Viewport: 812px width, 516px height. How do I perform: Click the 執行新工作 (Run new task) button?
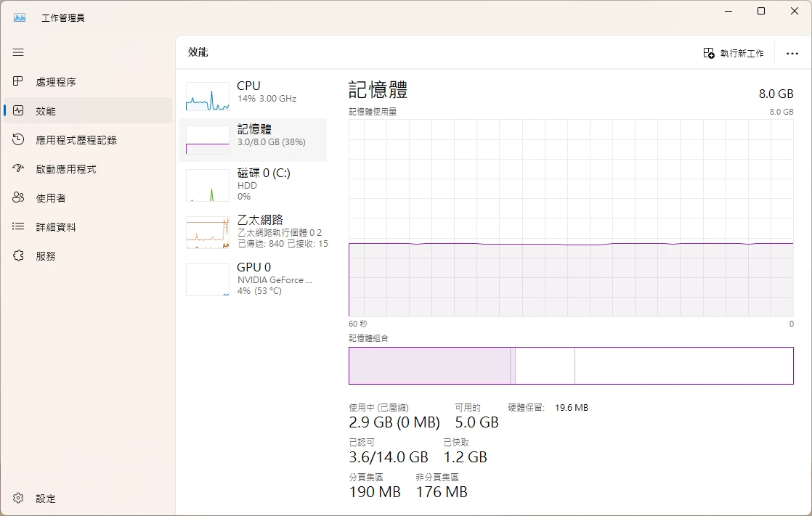point(734,54)
